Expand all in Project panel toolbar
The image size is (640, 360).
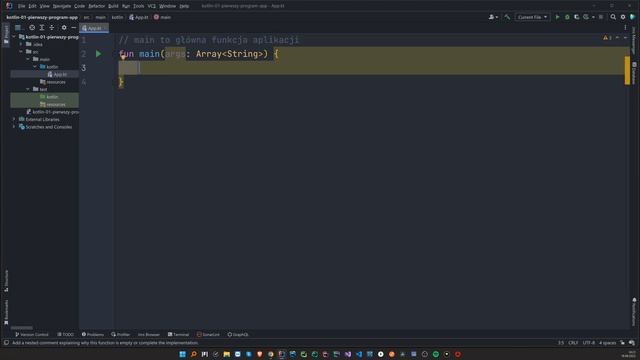point(42,28)
